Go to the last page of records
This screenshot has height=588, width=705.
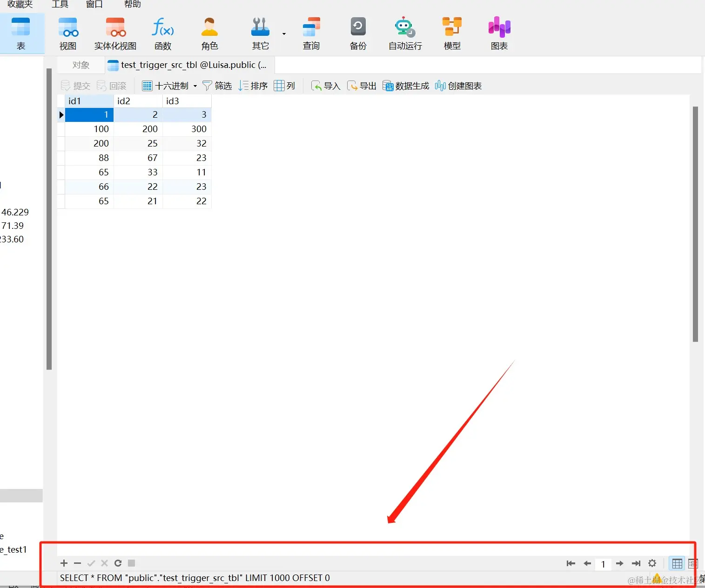click(x=636, y=563)
